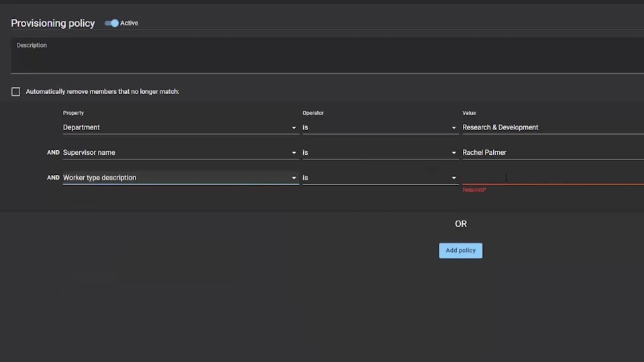Click the arrow icon in Worker type description field
644x362 pixels.
coord(294,178)
